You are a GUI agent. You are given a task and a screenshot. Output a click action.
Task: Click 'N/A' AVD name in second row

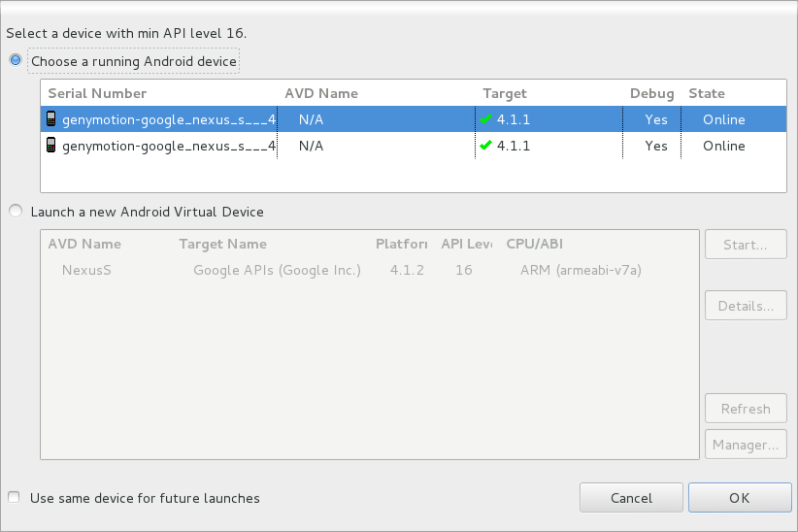point(311,147)
